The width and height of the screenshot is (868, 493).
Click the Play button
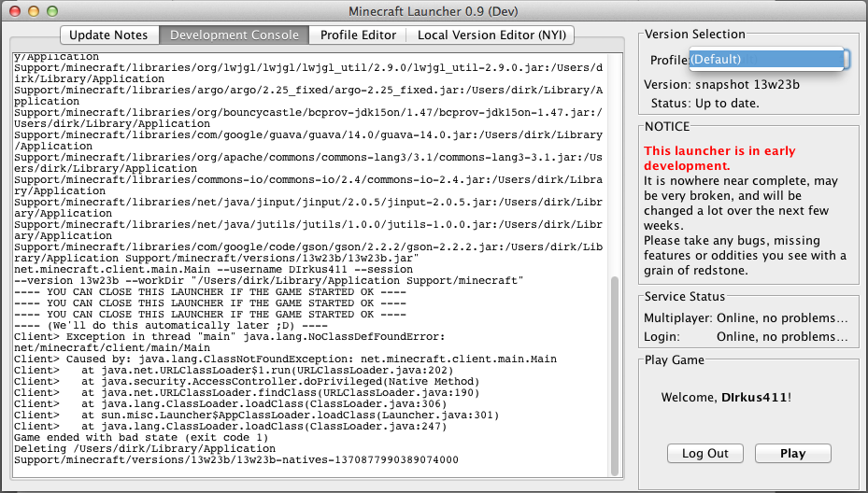(x=792, y=453)
